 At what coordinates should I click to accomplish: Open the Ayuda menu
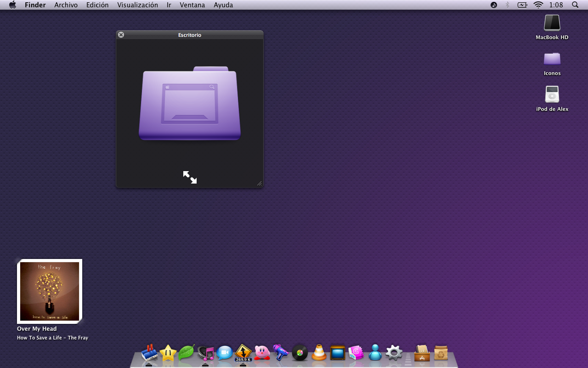coord(223,5)
